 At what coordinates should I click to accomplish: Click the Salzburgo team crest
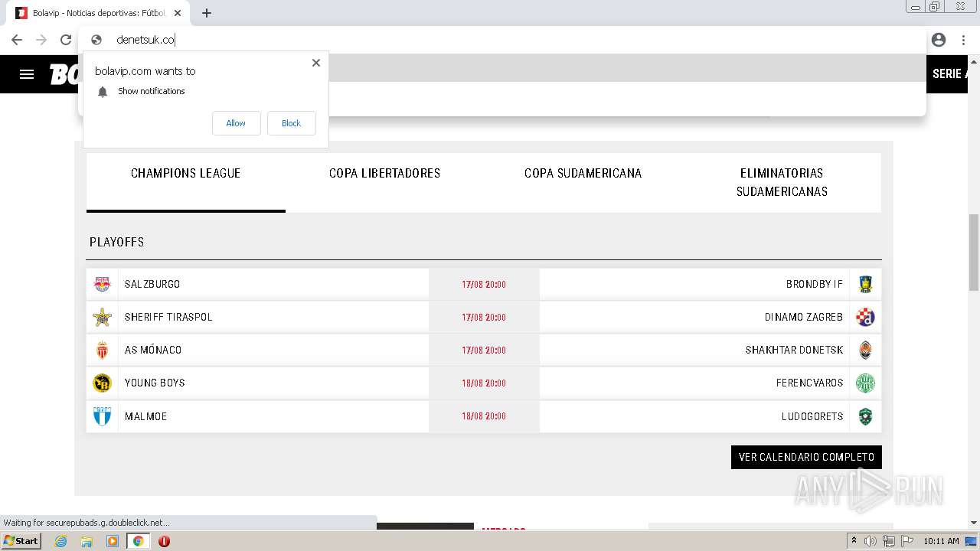[102, 284]
